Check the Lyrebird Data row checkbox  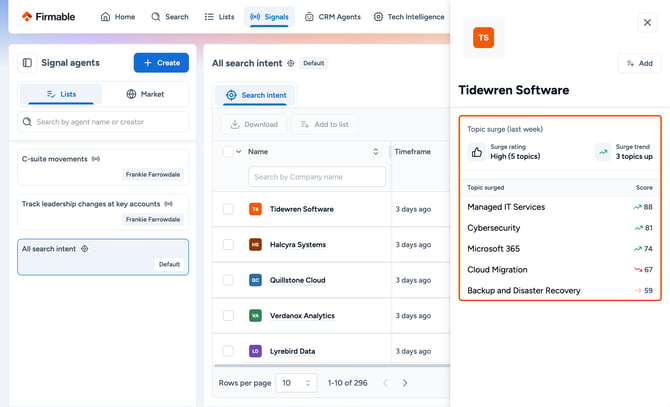point(228,351)
